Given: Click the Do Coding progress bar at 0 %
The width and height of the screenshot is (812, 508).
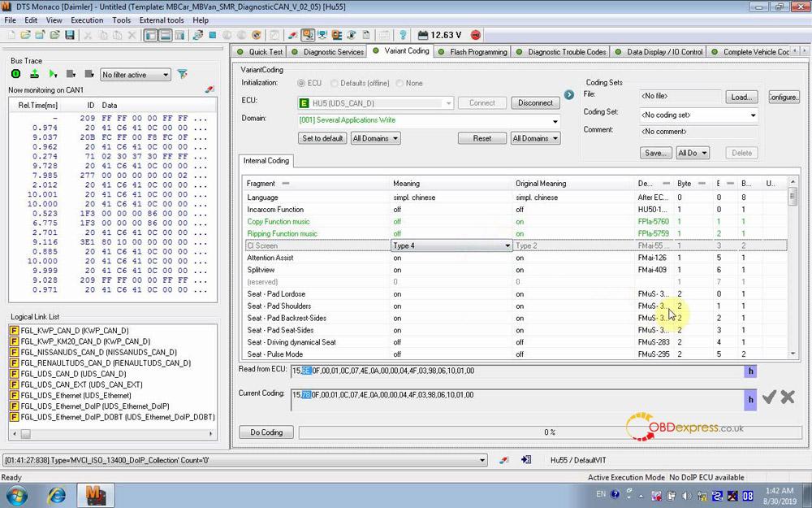Looking at the screenshot, I should [x=550, y=432].
